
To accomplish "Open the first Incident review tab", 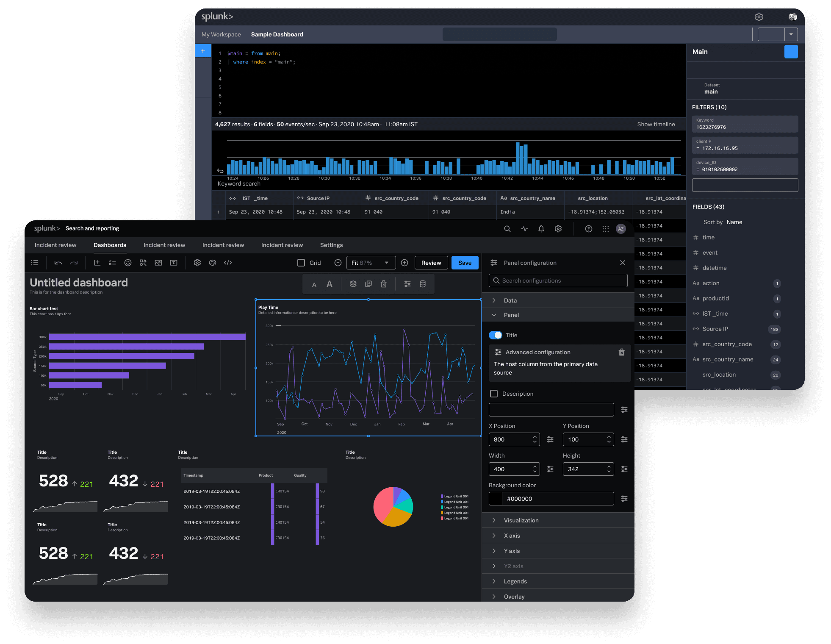I will point(55,245).
